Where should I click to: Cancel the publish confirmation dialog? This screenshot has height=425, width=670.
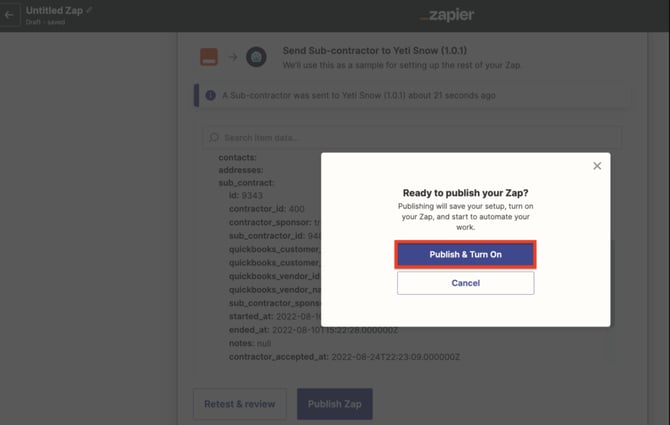[465, 283]
